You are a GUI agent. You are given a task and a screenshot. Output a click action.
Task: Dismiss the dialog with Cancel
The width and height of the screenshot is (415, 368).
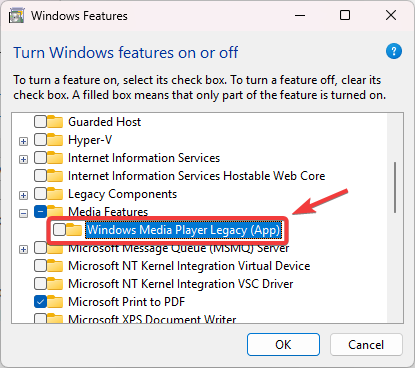[366, 344]
